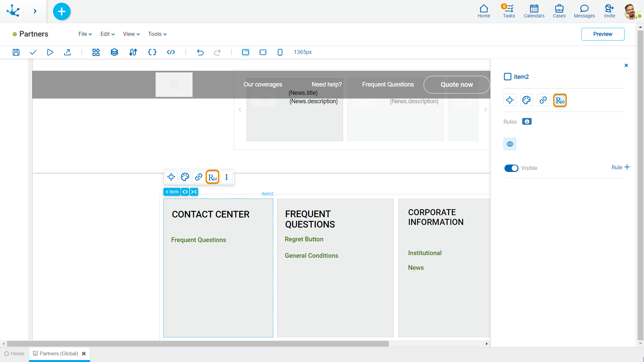Viewport: 644px width, 362px height.
Task: Select the style/paint bucket icon
Action: 526,100
